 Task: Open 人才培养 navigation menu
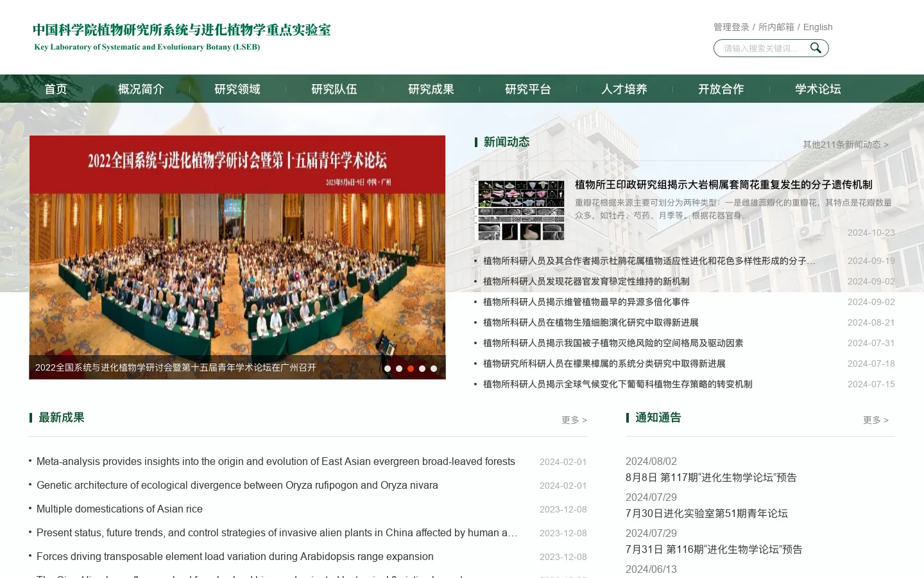point(624,89)
